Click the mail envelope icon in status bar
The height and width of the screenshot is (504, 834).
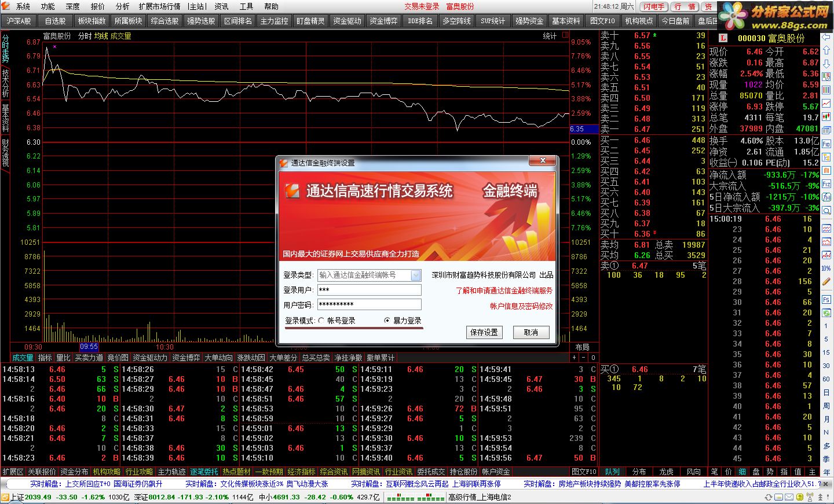(x=789, y=497)
